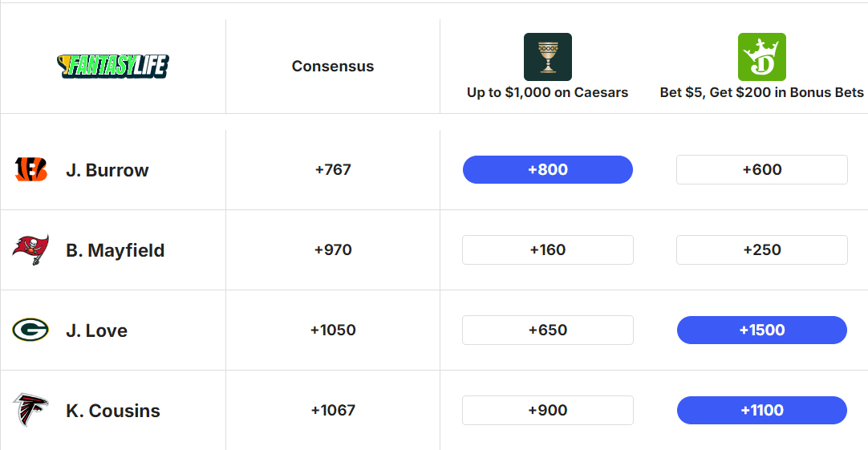
Task: Open the Caesars sportsbook trophy icon
Action: pyautogui.click(x=548, y=56)
